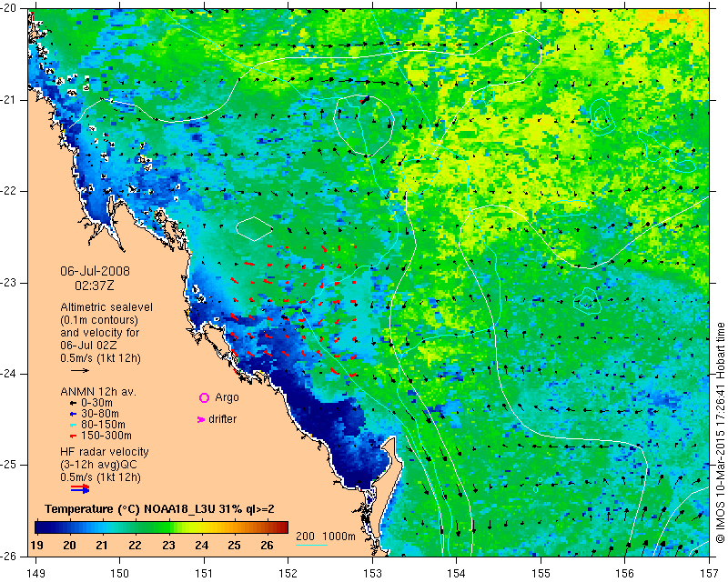Click the red 150-300m arrow legend marker
The width and height of the screenshot is (728, 582).
[74, 436]
